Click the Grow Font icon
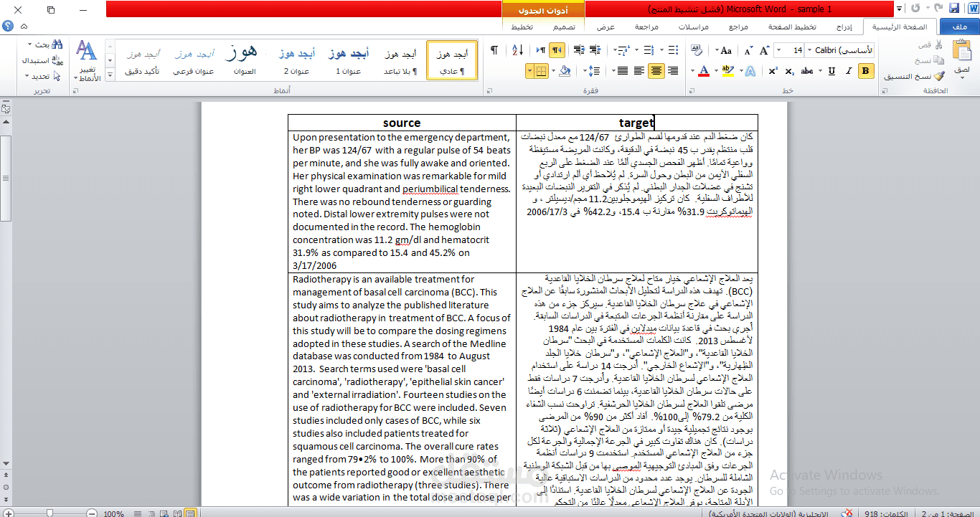The width and height of the screenshot is (980, 517). [x=764, y=50]
